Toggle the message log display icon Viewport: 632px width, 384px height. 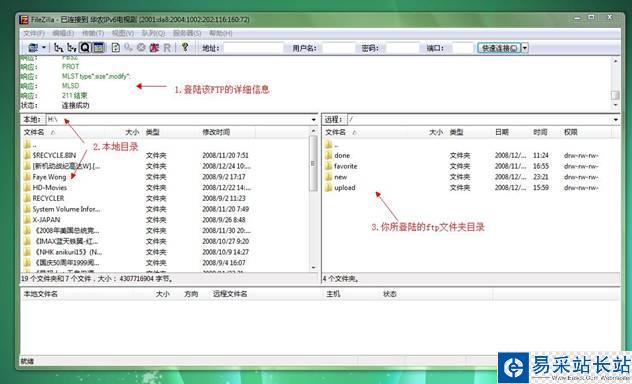click(x=98, y=48)
